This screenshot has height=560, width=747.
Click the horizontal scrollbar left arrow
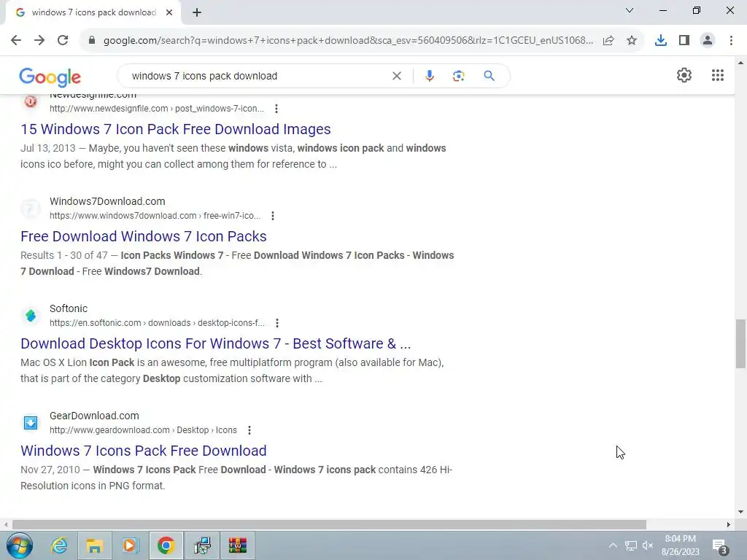pos(6,524)
